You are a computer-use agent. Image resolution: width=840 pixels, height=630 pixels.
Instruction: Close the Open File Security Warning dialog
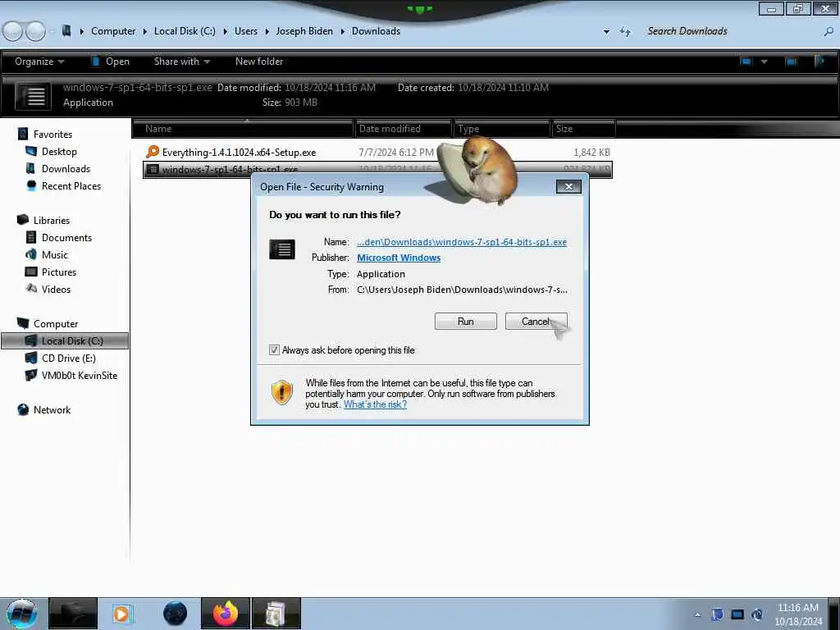(568, 186)
